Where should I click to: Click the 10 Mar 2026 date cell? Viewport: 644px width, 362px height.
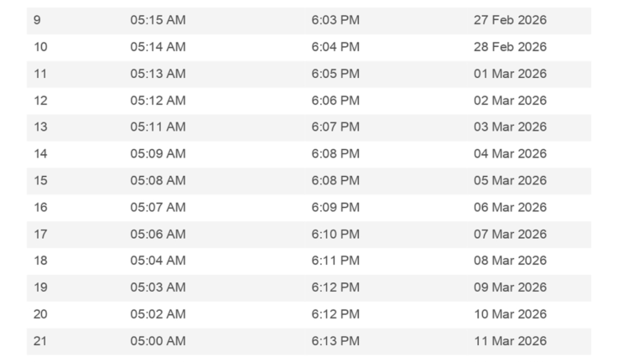click(510, 314)
